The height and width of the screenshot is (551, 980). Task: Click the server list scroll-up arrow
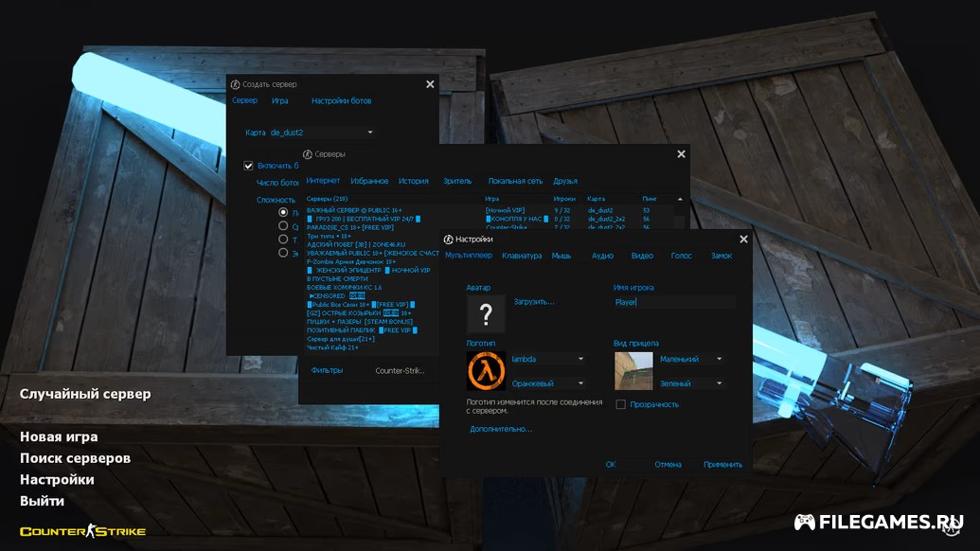680,199
